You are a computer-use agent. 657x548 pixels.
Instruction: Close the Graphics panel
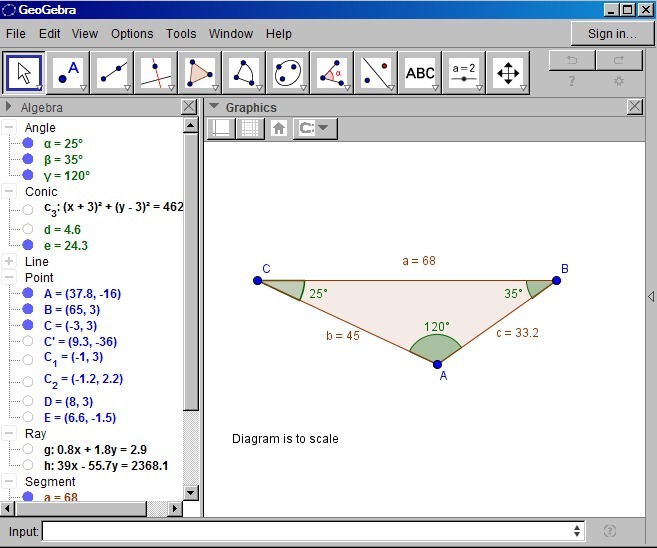click(x=635, y=107)
